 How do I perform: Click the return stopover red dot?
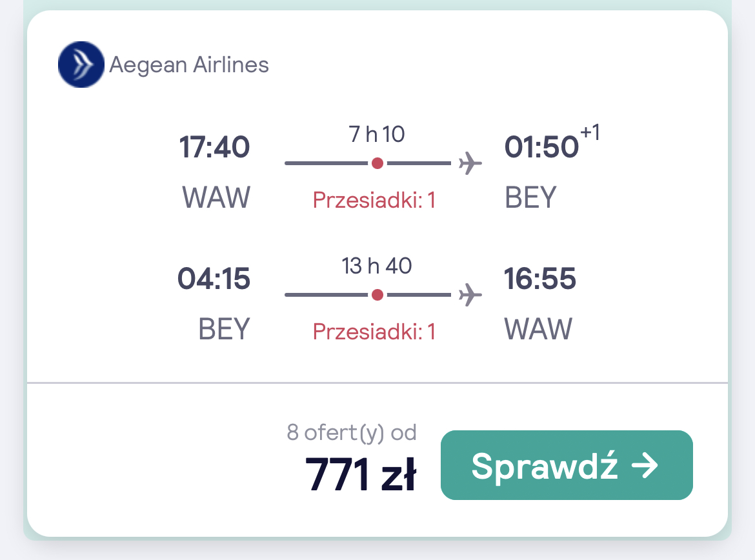[x=377, y=295]
